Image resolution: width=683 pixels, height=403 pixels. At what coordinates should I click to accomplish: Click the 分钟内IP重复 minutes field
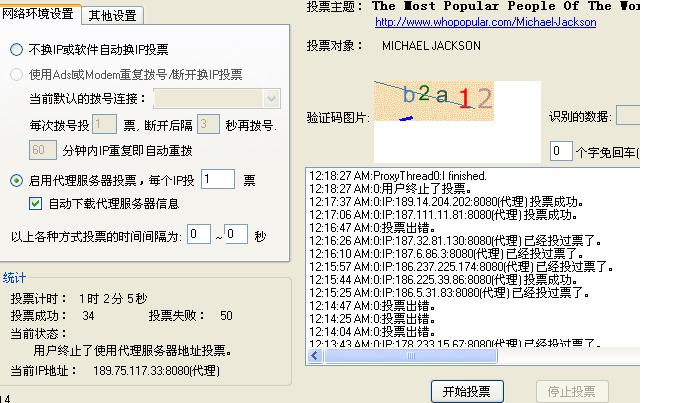pos(43,150)
